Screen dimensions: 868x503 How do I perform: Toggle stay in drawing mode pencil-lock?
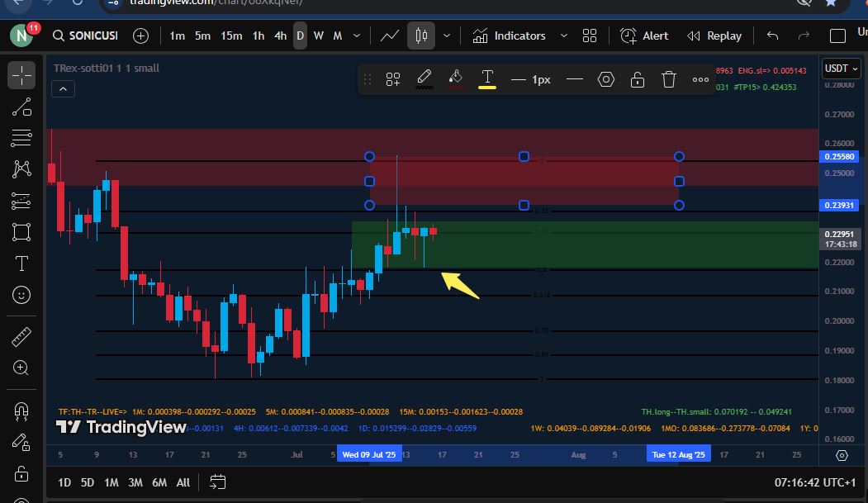click(x=21, y=442)
